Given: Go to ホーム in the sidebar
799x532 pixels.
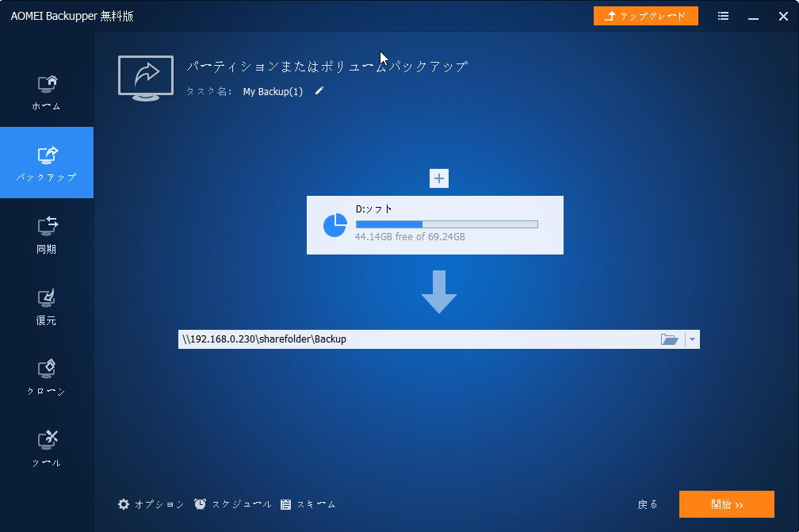Looking at the screenshot, I should [x=46, y=92].
